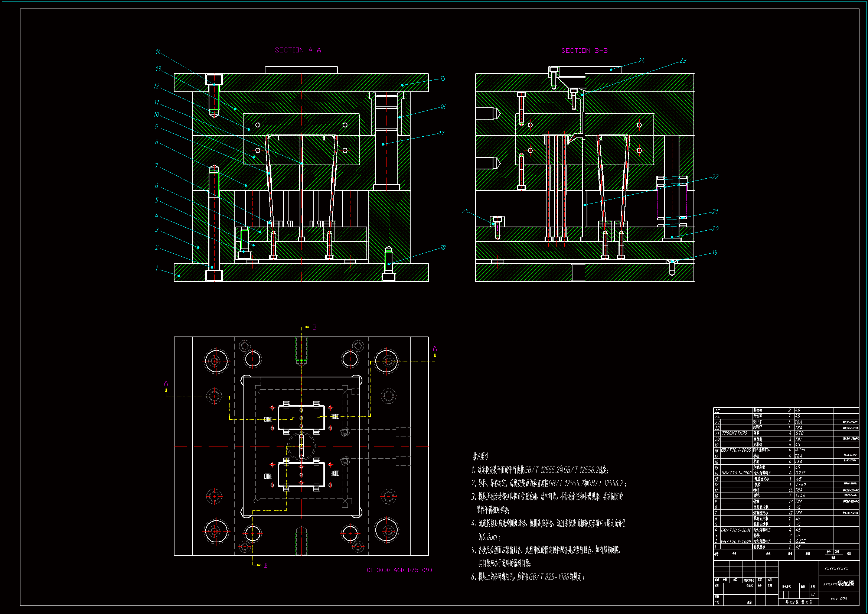Click part balloon number 18
868x614 pixels.
click(x=442, y=247)
